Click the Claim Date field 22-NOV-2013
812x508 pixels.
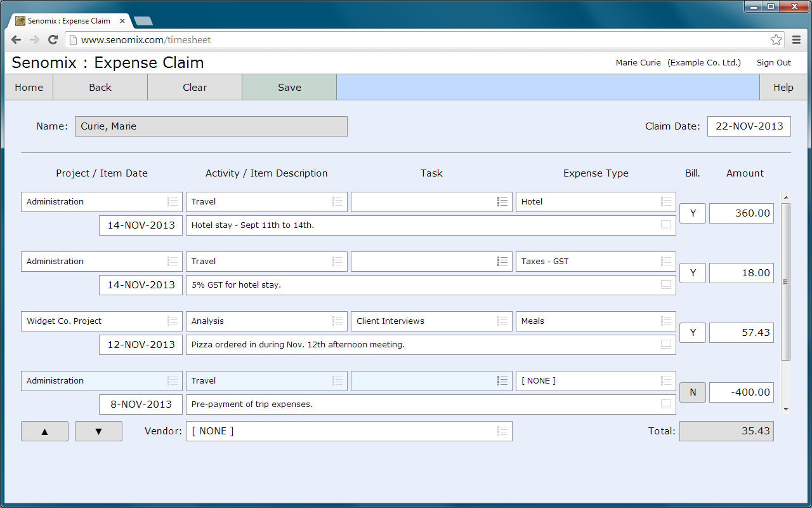click(749, 126)
